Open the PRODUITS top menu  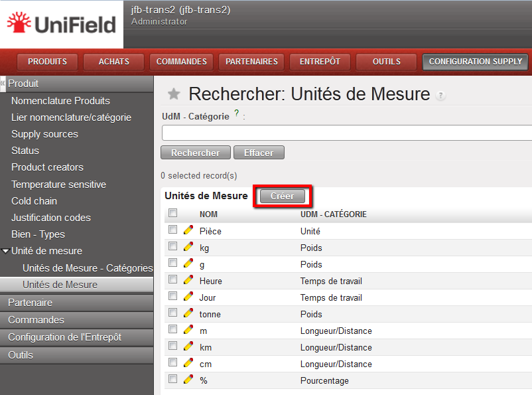(x=48, y=62)
